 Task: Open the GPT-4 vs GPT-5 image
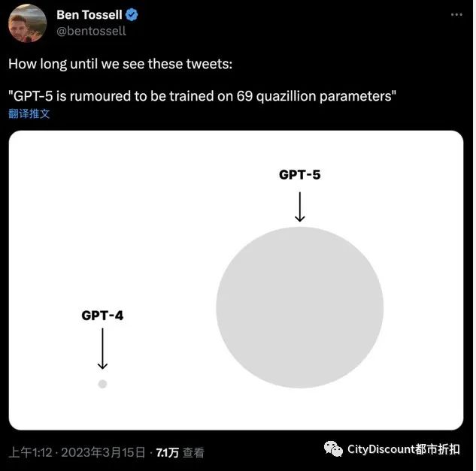[236, 280]
